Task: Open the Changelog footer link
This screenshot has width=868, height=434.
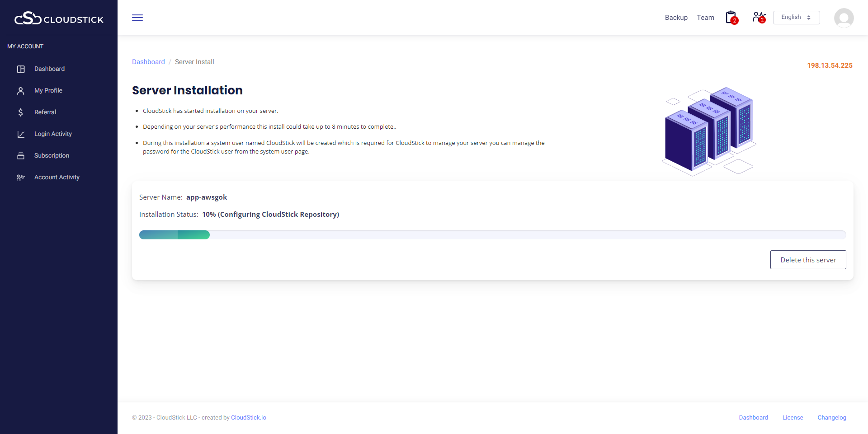Action: (x=831, y=418)
